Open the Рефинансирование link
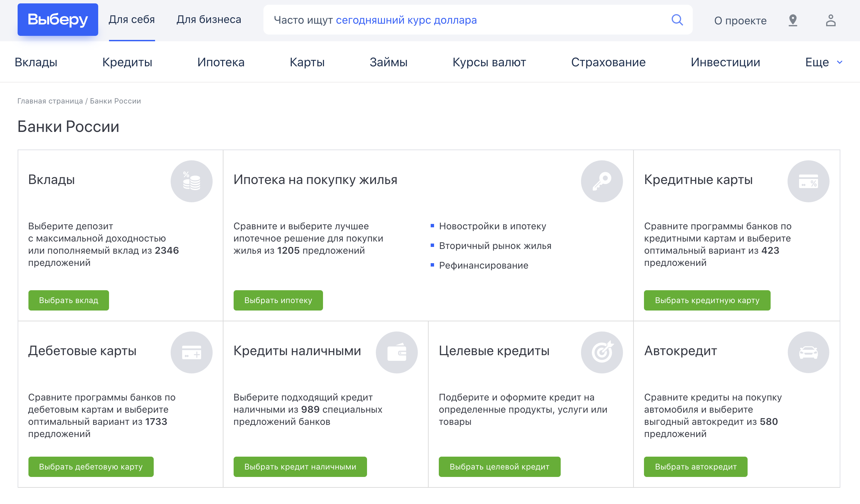The image size is (860, 504). pos(483,265)
